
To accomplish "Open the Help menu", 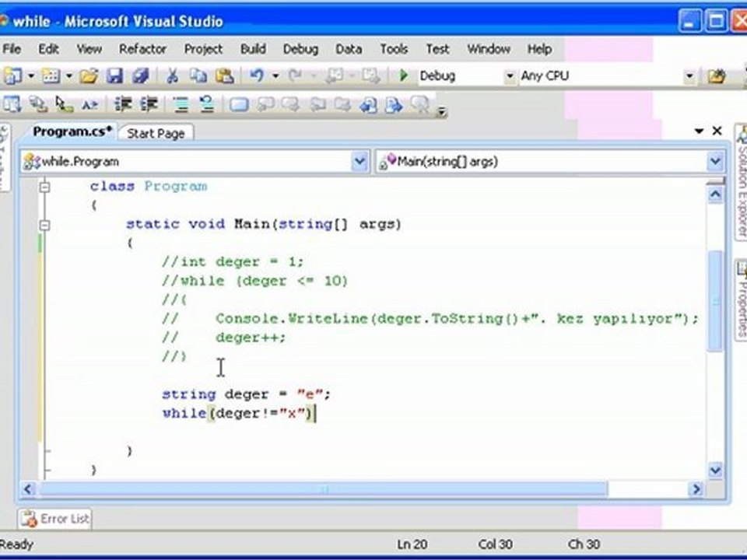I will (539, 49).
